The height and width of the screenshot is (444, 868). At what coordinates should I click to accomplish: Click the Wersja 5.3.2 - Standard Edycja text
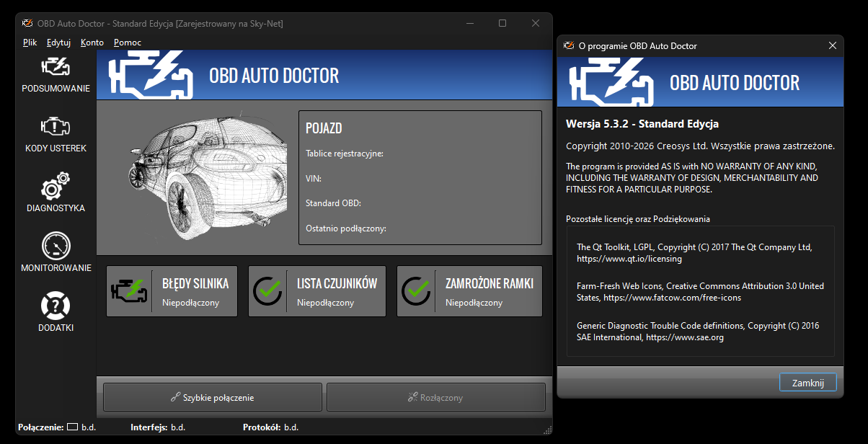coord(642,124)
